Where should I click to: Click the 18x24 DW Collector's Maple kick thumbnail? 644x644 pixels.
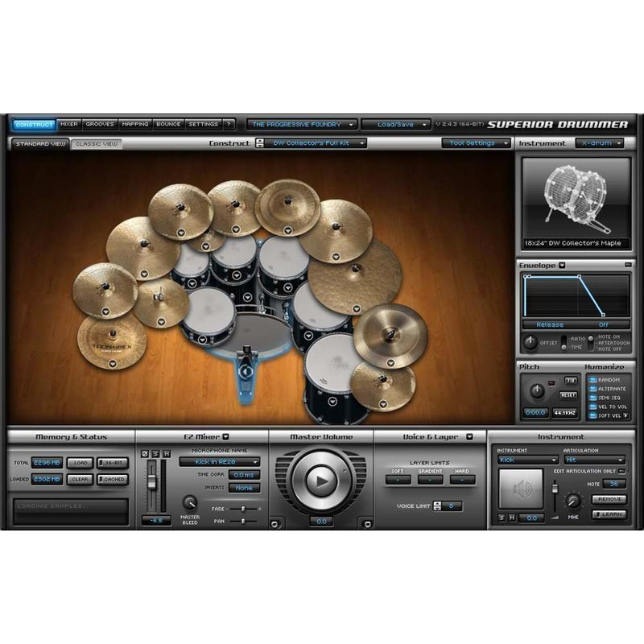click(576, 204)
